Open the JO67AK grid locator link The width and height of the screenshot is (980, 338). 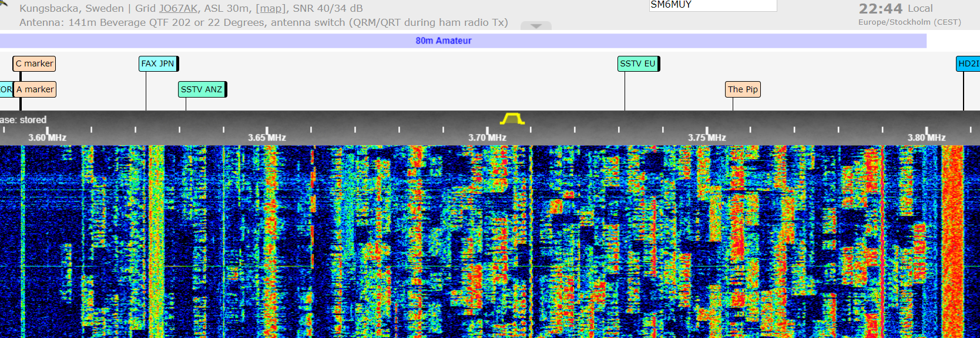pyautogui.click(x=178, y=8)
